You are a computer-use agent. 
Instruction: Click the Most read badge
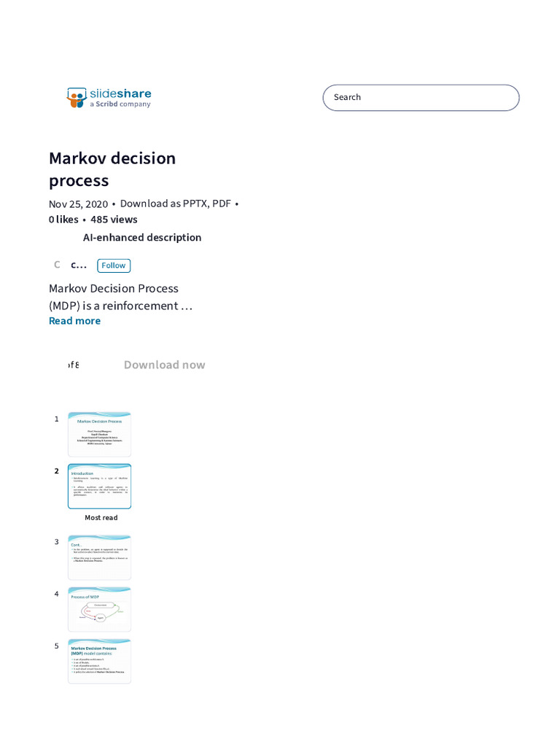[101, 518]
